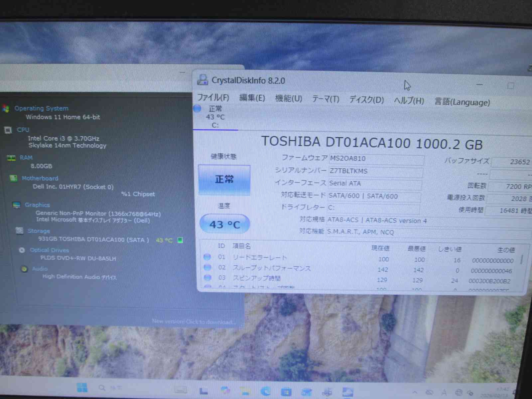The image size is (532, 399).
Task: Open the 機能(U) menu
Action: 288,98
